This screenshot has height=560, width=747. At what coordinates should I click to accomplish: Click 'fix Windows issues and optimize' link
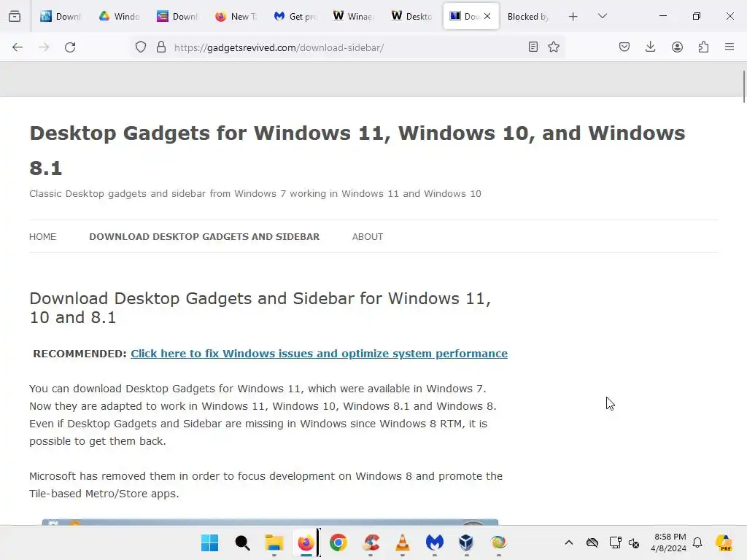(319, 354)
